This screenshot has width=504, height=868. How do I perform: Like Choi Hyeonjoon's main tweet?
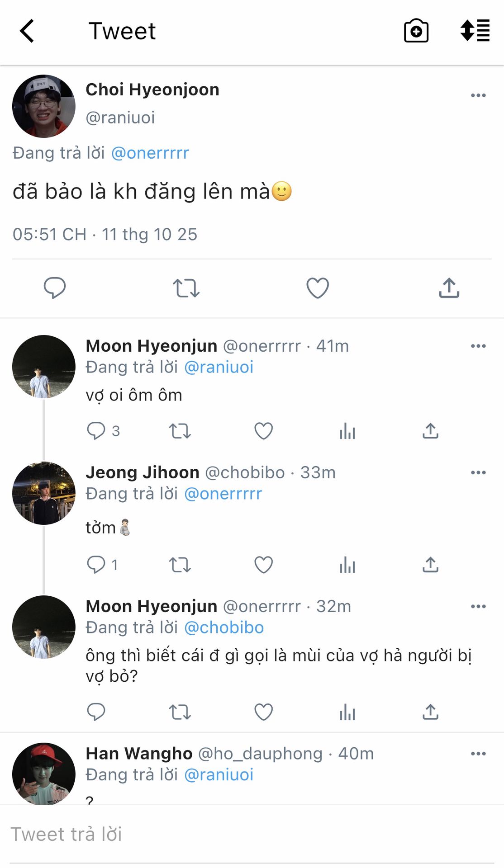pos(318,288)
